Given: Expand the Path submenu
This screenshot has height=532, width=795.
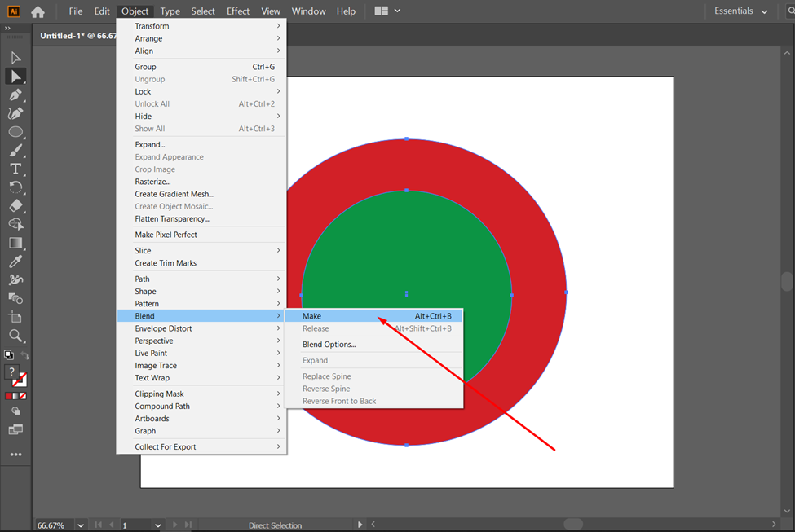Looking at the screenshot, I should [x=201, y=279].
